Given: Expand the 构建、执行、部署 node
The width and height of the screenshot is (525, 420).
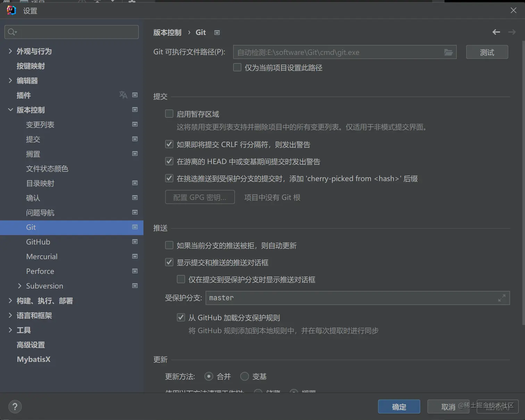Looking at the screenshot, I should [10, 300].
